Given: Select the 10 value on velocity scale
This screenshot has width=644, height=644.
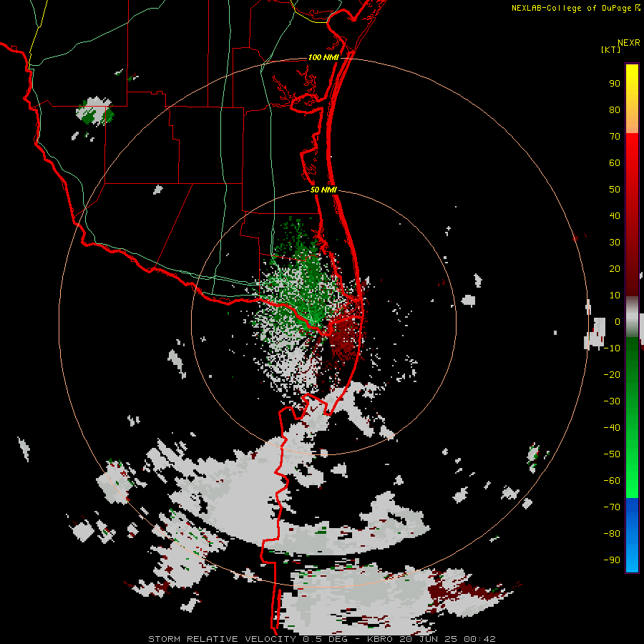Looking at the screenshot, I should (x=615, y=296).
